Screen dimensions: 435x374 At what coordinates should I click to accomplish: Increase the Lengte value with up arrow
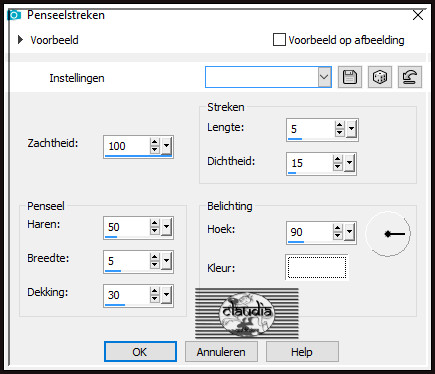339,126
